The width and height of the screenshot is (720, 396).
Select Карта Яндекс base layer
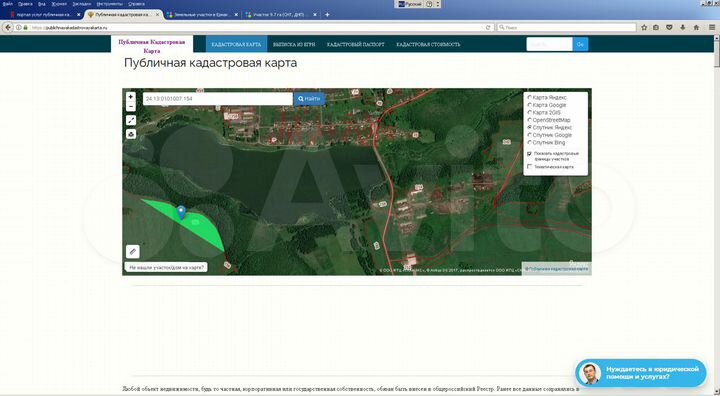pyautogui.click(x=547, y=97)
